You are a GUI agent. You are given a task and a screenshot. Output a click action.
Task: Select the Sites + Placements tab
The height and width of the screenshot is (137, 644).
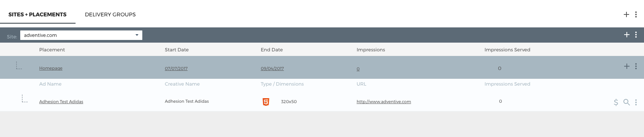tap(37, 14)
